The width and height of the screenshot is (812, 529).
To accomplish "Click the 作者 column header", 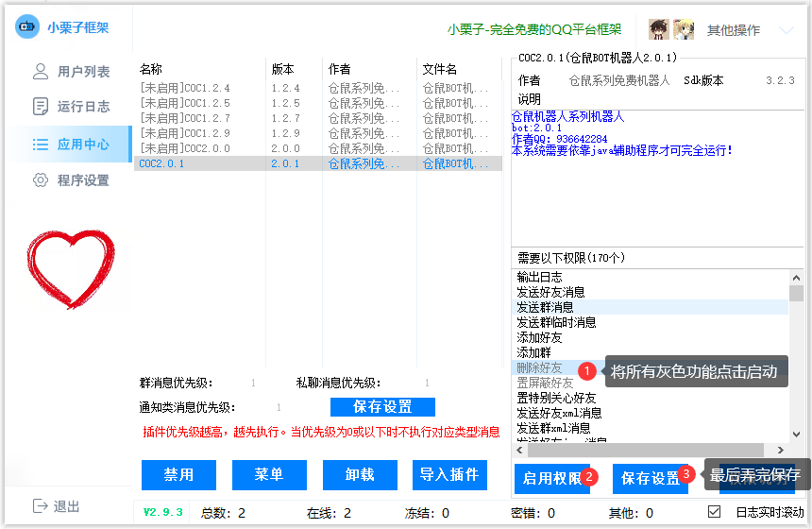I will (339, 69).
